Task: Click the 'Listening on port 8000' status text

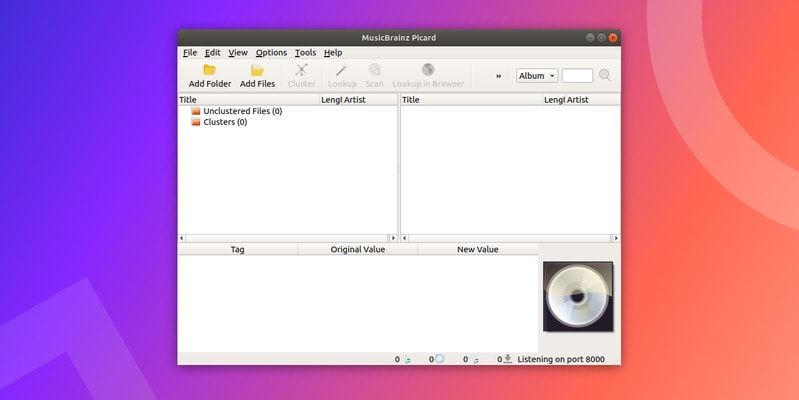Action: pyautogui.click(x=561, y=359)
